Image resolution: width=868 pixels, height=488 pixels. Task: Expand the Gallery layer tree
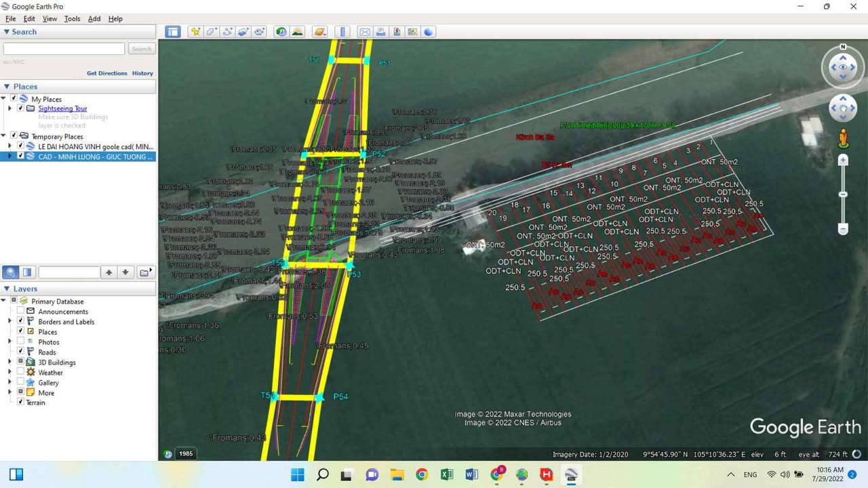pos(10,382)
